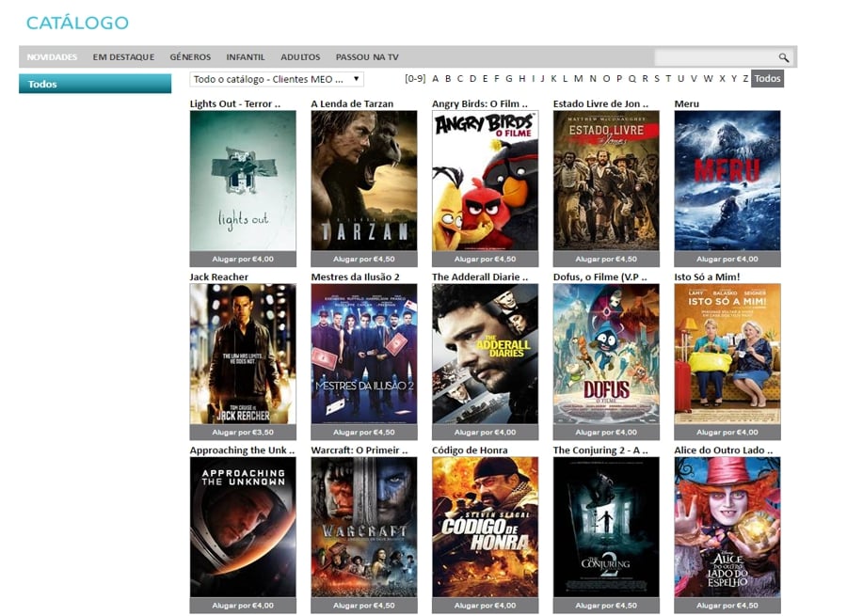
Task: Go to Passou na TV tab
Action: pyautogui.click(x=367, y=57)
